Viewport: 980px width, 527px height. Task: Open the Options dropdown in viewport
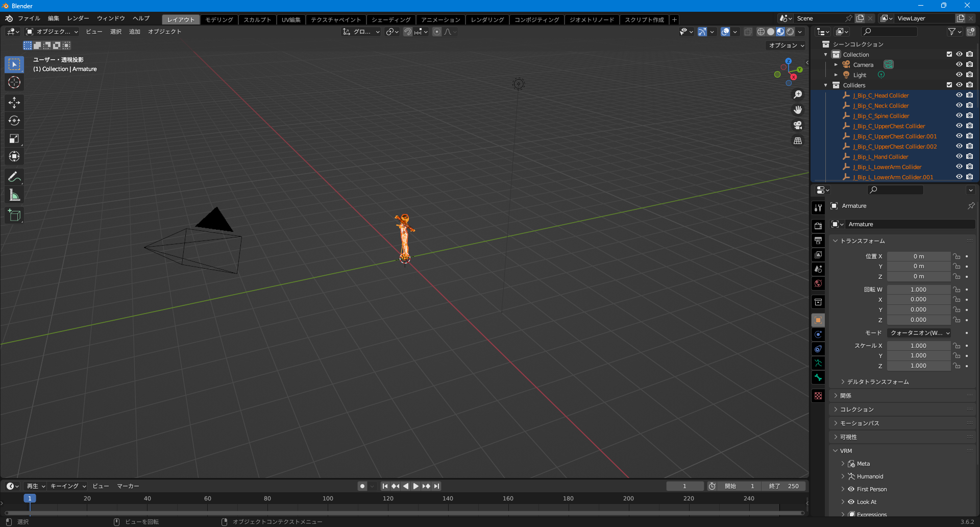tap(787, 45)
